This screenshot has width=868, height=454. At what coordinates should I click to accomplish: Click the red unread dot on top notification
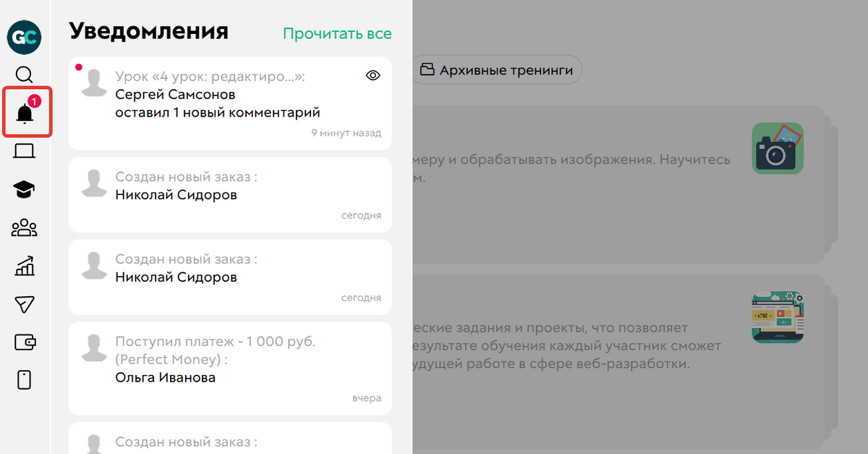pos(80,67)
